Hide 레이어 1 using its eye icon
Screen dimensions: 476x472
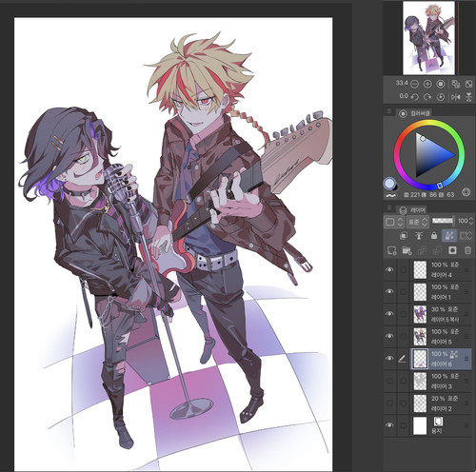389,291
